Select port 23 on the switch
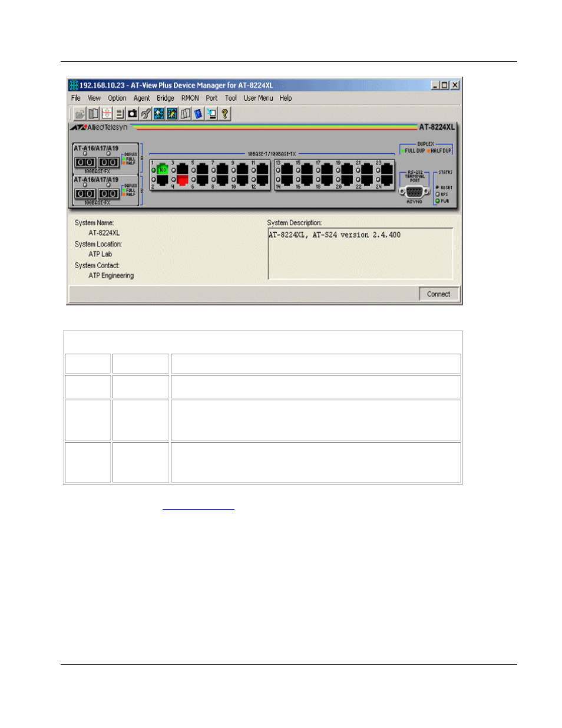 click(x=387, y=170)
